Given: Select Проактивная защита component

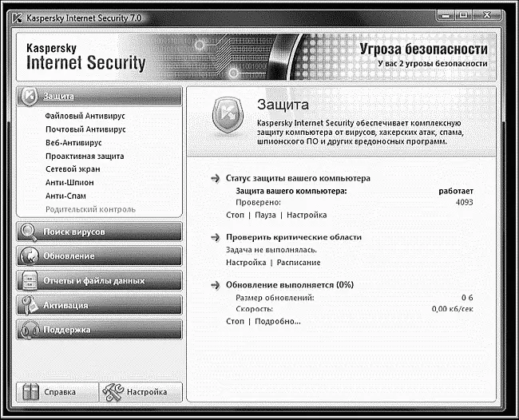Looking at the screenshot, I should pos(85,157).
